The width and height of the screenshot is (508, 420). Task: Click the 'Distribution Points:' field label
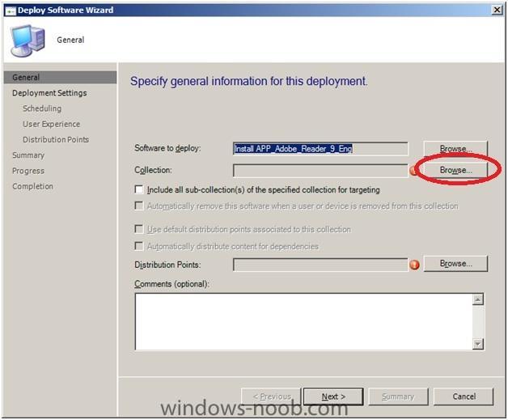point(167,265)
